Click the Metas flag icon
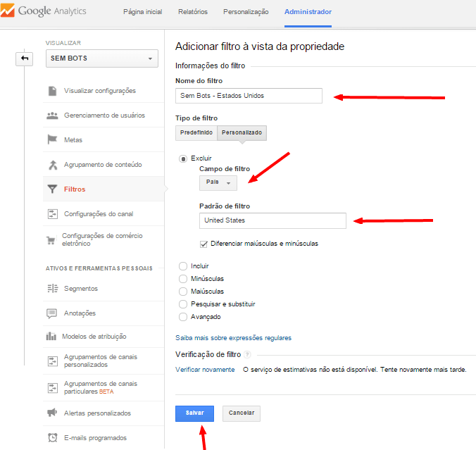 52,139
